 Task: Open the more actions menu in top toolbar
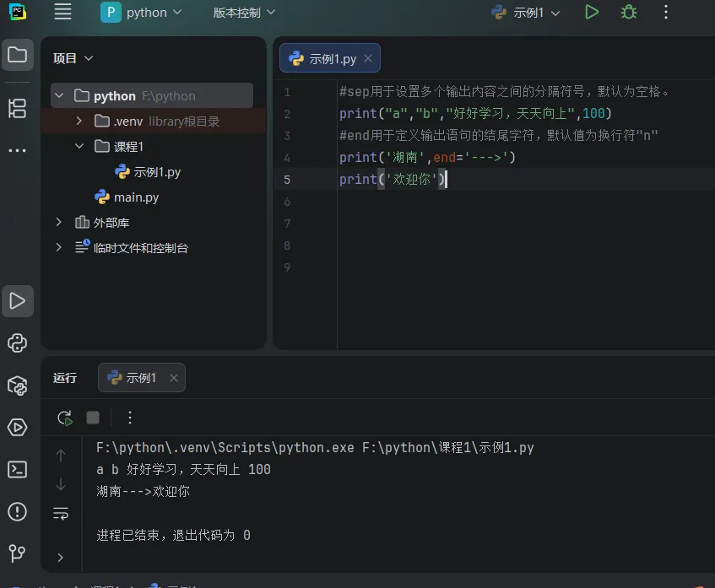coord(666,12)
